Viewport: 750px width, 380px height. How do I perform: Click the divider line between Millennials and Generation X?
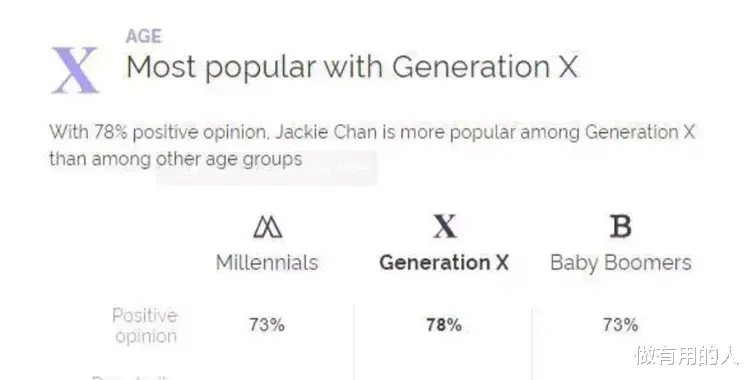coord(354,342)
